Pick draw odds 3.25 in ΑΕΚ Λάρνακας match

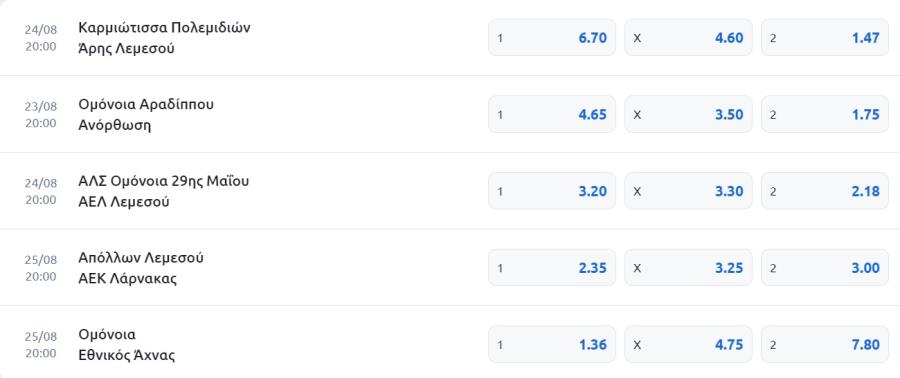click(x=688, y=268)
